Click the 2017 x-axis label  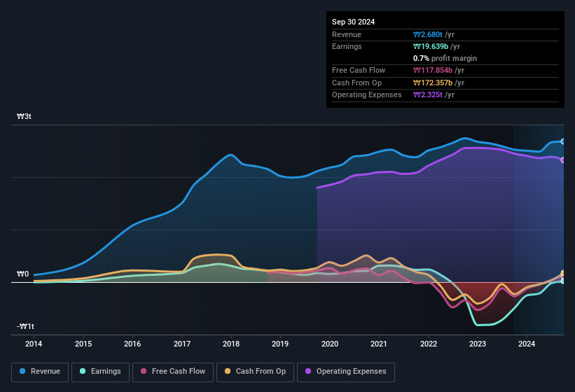tap(182, 344)
